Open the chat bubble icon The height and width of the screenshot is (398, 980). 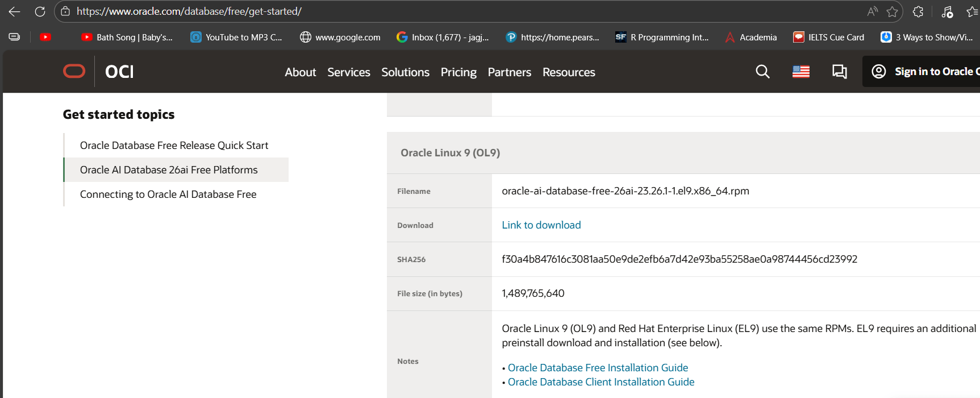coord(839,72)
